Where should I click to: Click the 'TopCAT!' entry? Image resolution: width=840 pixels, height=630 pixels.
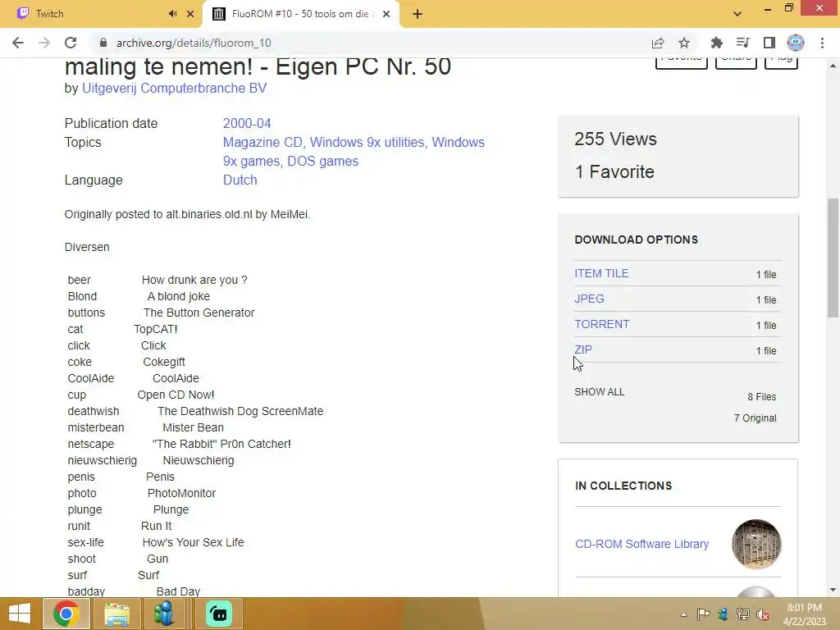(155, 329)
